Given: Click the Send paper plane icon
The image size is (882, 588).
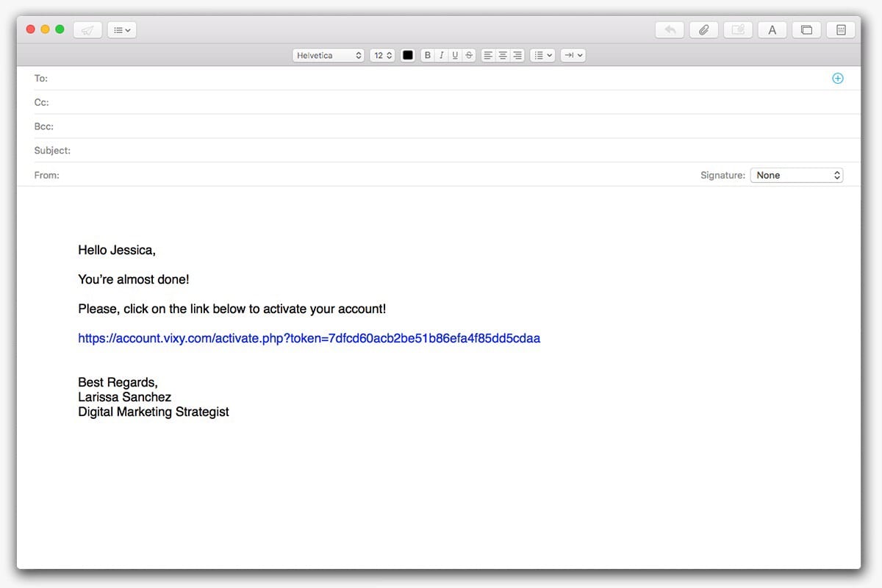Looking at the screenshot, I should click(87, 29).
